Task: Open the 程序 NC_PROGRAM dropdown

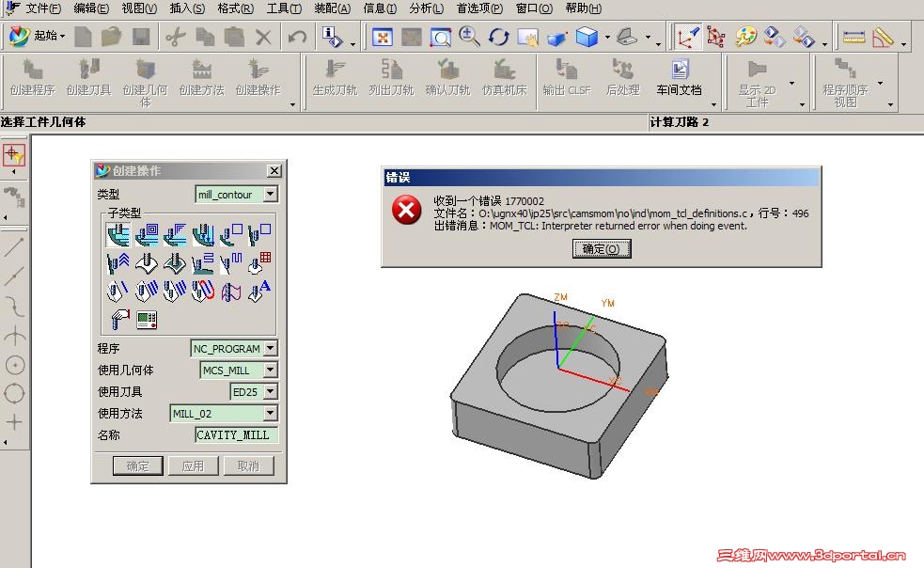Action: [x=270, y=348]
